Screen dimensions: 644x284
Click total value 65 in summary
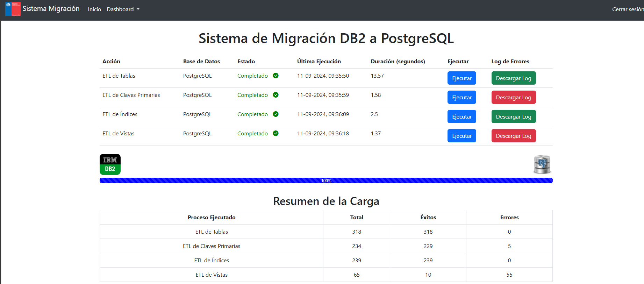(357, 275)
